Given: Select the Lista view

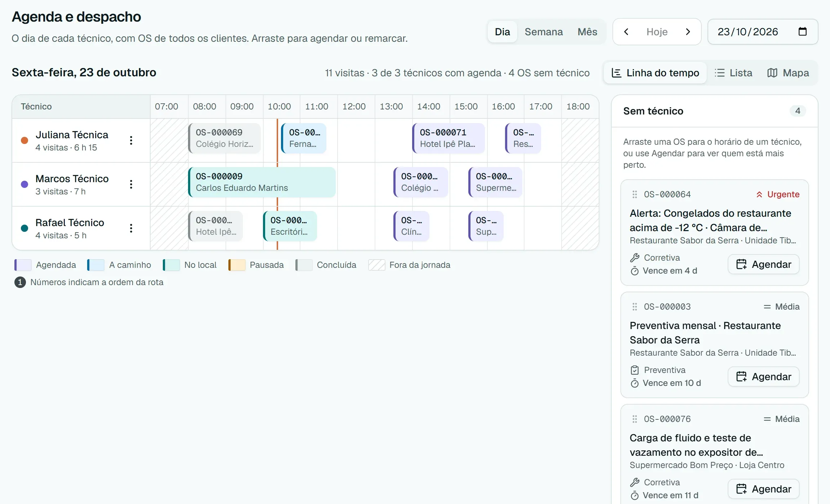Looking at the screenshot, I should tap(733, 73).
